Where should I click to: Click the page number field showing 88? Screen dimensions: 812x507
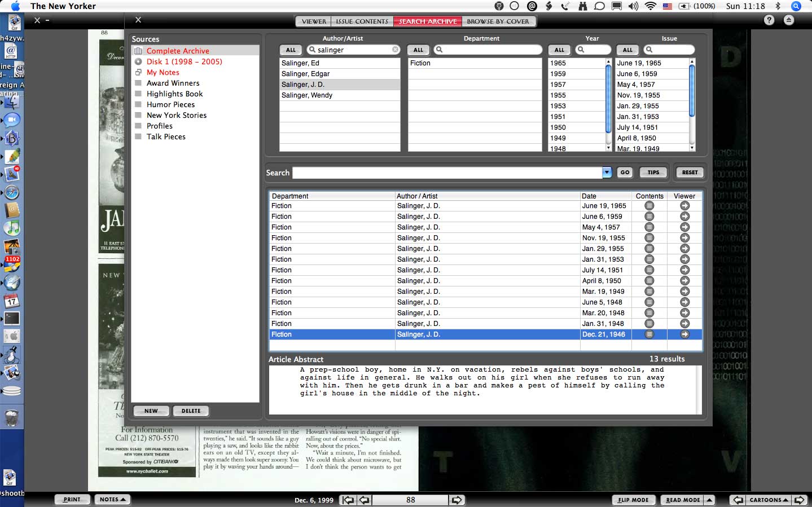[411, 500]
